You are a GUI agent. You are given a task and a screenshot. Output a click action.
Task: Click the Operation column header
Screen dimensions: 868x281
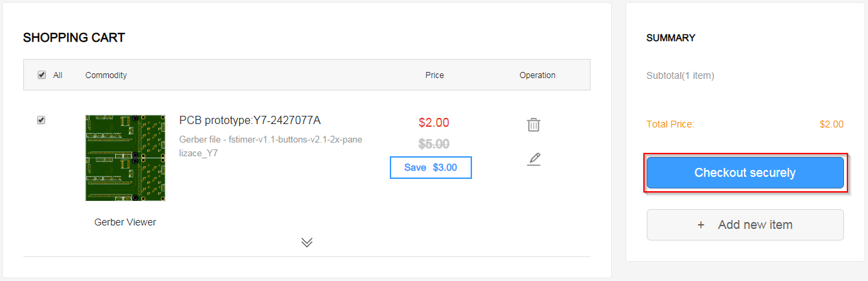click(x=537, y=75)
